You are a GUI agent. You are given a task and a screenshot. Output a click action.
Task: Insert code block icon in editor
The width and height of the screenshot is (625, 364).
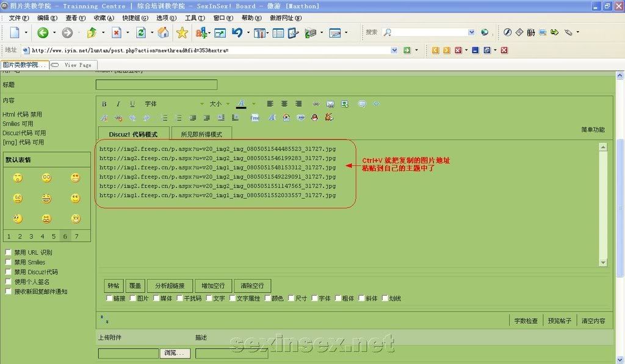(x=376, y=104)
